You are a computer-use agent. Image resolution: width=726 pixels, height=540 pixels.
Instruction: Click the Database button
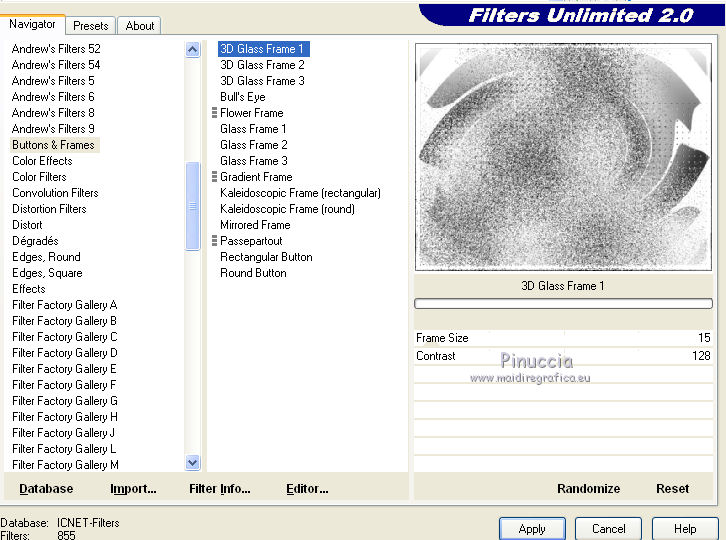pyautogui.click(x=46, y=489)
